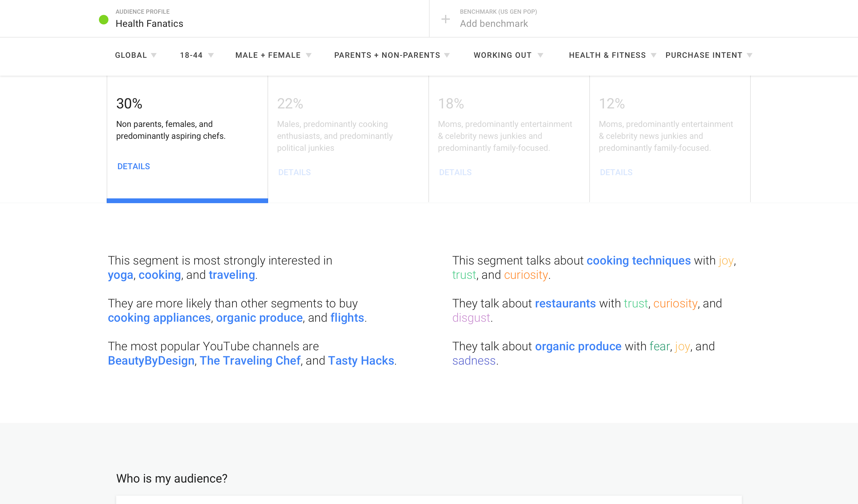Open the Health Fanatics audience profile
858x504 pixels.
pyautogui.click(x=149, y=24)
